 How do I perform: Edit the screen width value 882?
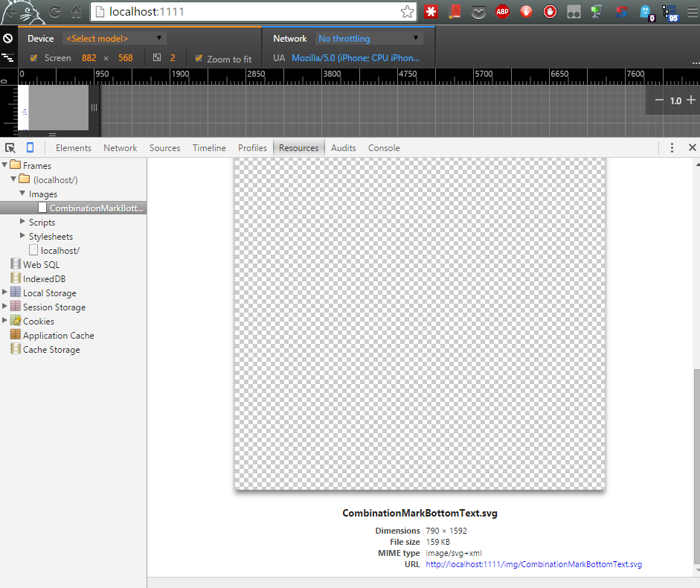[89, 58]
